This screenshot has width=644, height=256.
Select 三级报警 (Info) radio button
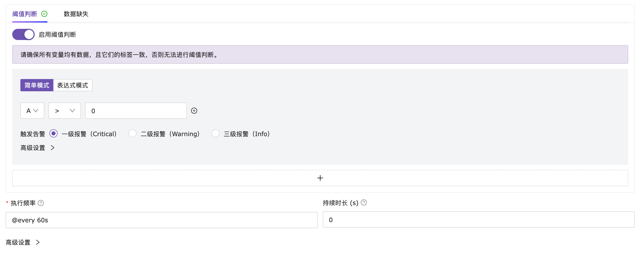point(216,134)
